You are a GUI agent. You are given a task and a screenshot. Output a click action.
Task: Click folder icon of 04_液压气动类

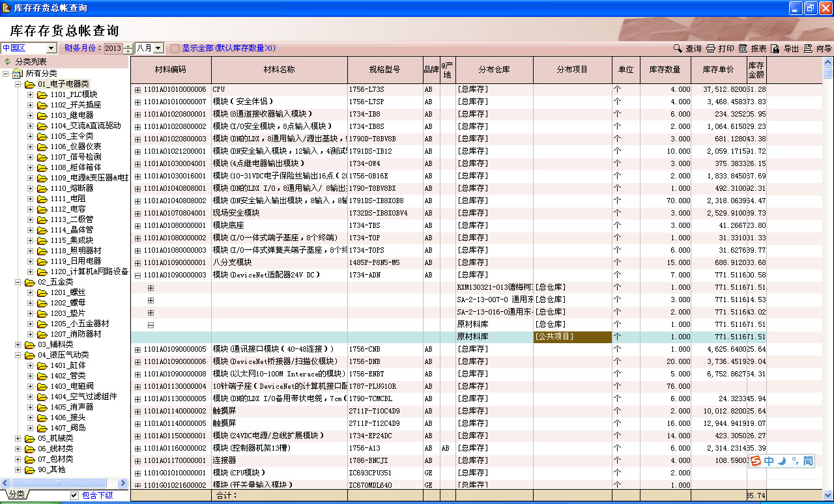point(29,355)
